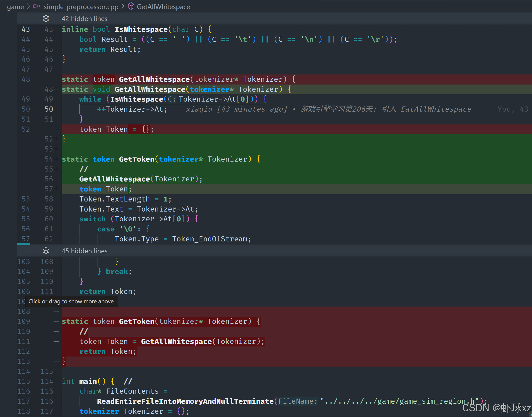
Task: Click the plus marker on added line 54
Action: click(56, 159)
